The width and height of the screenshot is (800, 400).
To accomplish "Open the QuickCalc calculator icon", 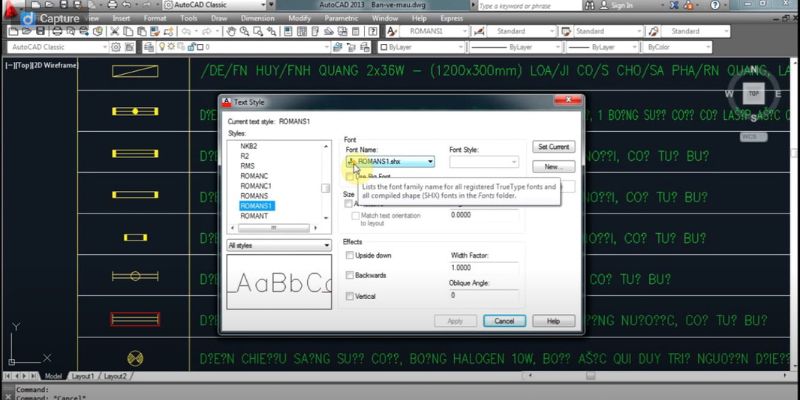I will click(356, 31).
